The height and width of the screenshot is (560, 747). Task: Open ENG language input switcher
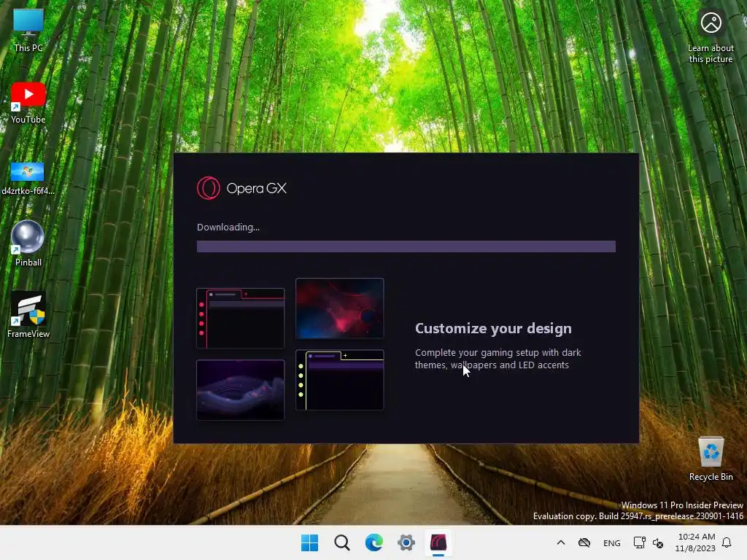coord(612,542)
